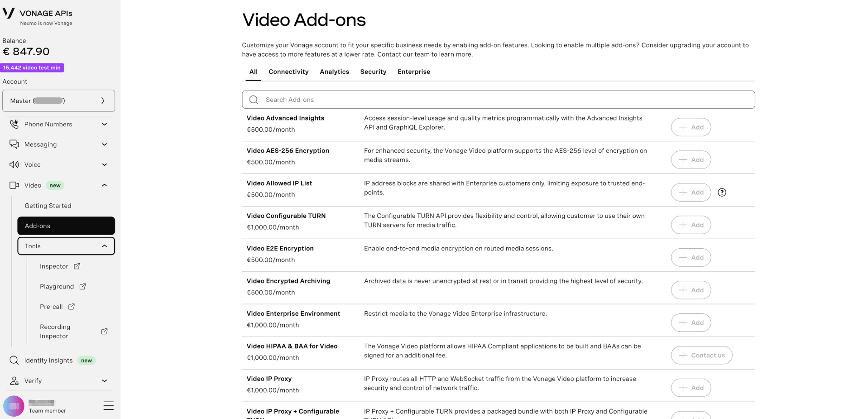Screen dimensions: 868x419
Task: Add Video E2E Encryption
Action: point(691,257)
